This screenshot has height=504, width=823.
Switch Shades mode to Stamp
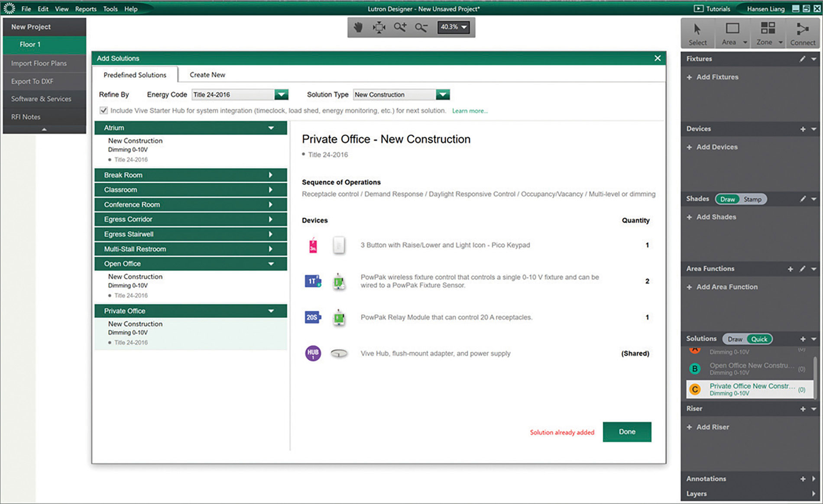[752, 199]
